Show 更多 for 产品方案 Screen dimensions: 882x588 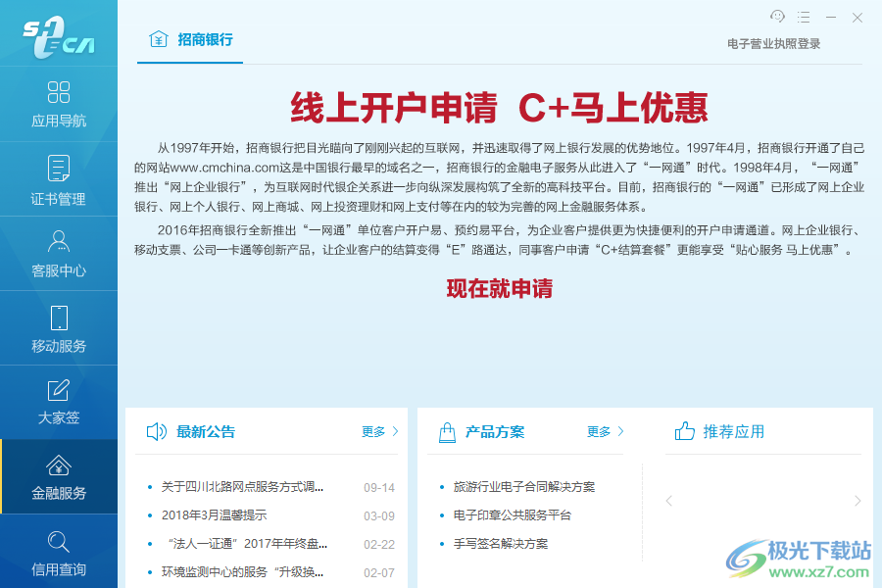point(599,431)
